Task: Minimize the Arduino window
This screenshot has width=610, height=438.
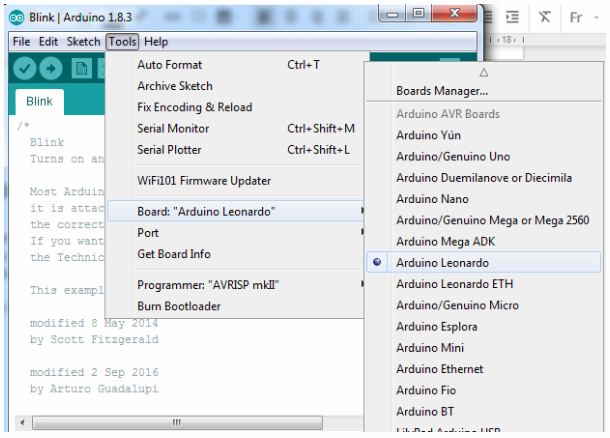Action: tap(392, 14)
